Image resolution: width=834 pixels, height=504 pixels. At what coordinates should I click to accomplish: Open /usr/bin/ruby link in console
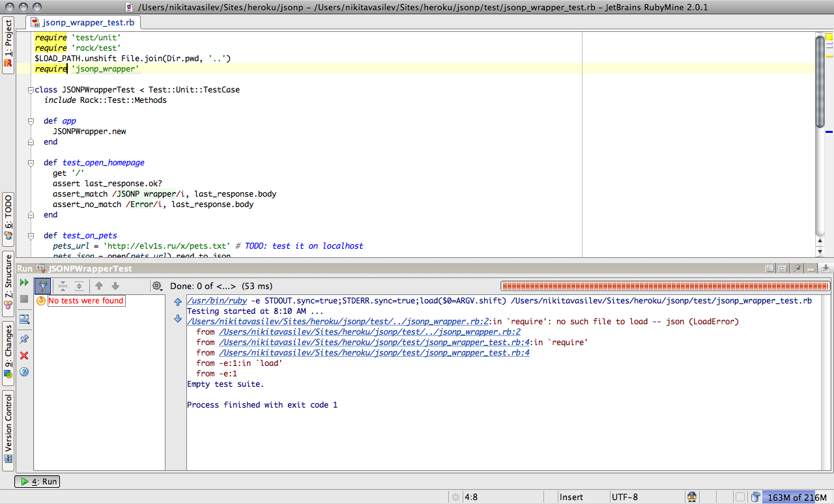tap(217, 301)
